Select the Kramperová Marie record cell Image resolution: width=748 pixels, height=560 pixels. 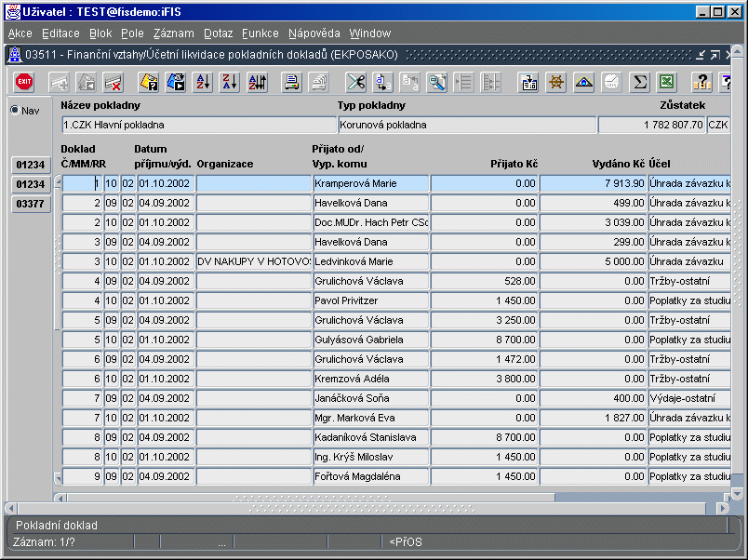[370, 183]
